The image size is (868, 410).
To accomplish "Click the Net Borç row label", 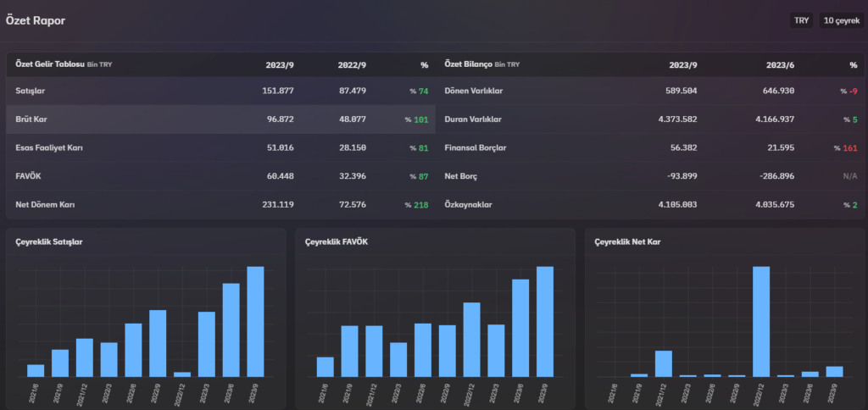I will coord(460,176).
